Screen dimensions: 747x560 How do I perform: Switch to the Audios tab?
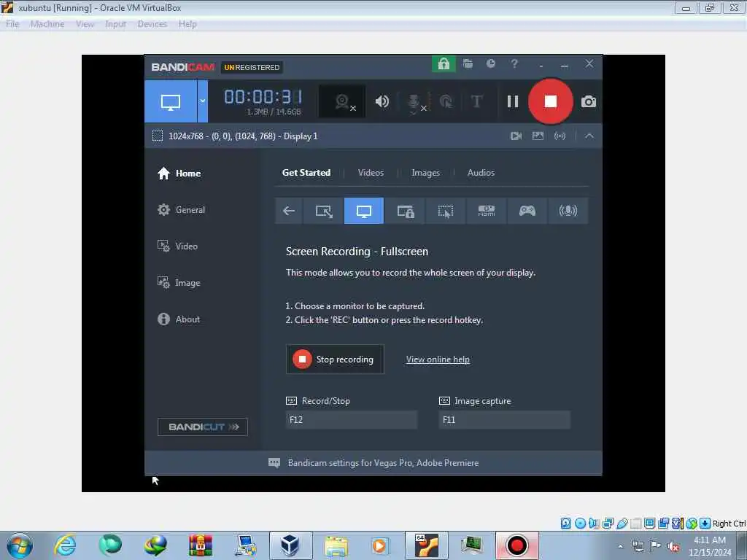click(x=481, y=173)
